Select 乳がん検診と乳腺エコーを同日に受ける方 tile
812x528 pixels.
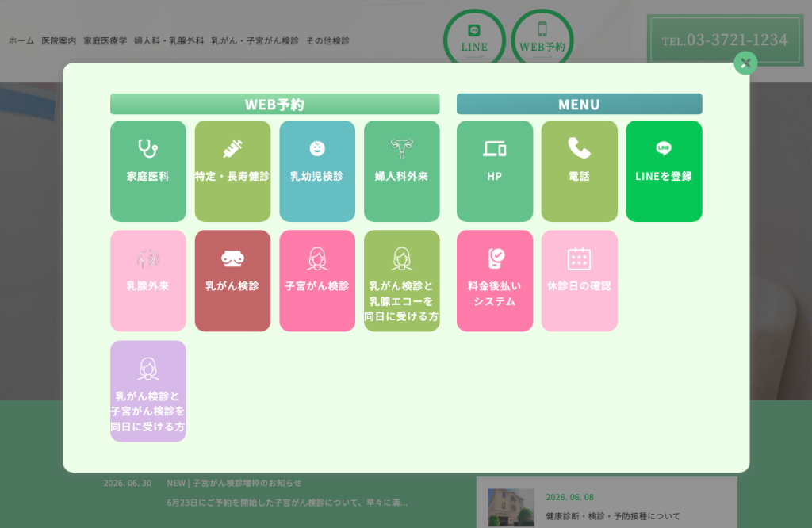[x=402, y=281]
